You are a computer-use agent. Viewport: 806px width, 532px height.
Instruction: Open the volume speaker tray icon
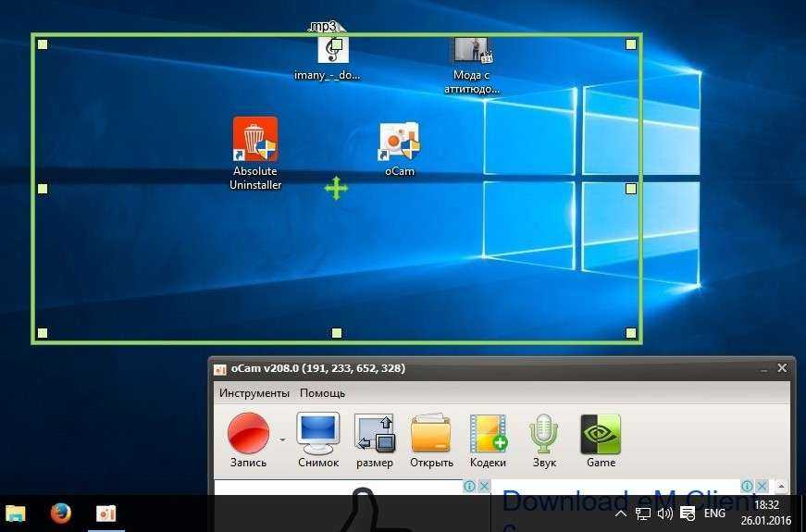664,513
